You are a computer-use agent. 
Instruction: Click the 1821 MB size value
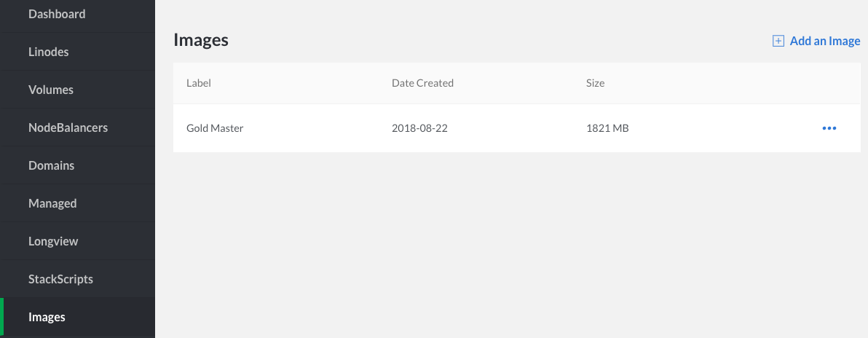click(607, 128)
